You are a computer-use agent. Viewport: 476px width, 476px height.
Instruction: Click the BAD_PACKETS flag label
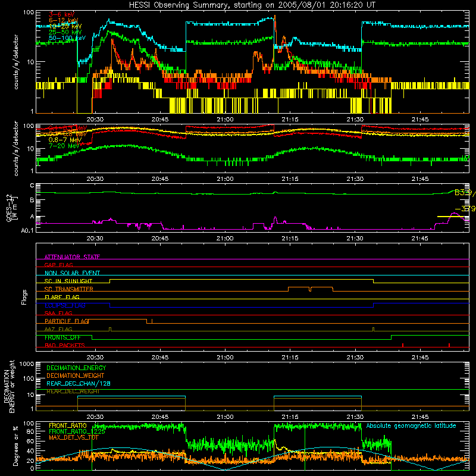(x=65, y=345)
